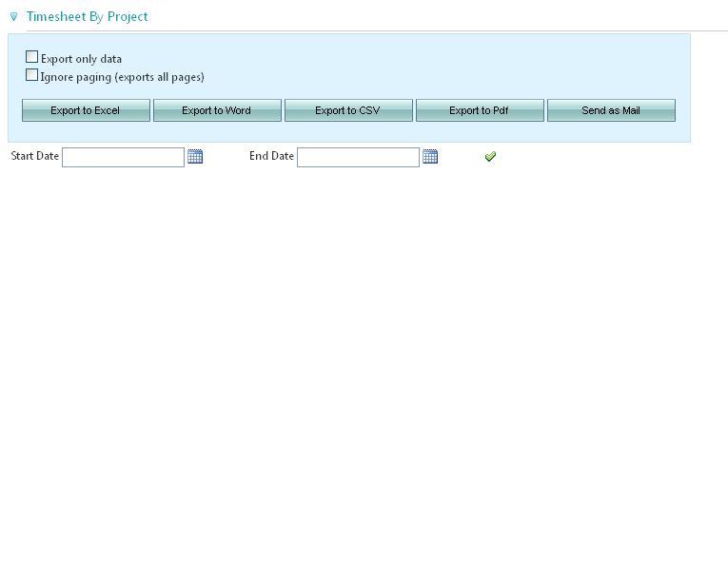Click the End Date label text
Screen dimensions: 728x561
(271, 156)
